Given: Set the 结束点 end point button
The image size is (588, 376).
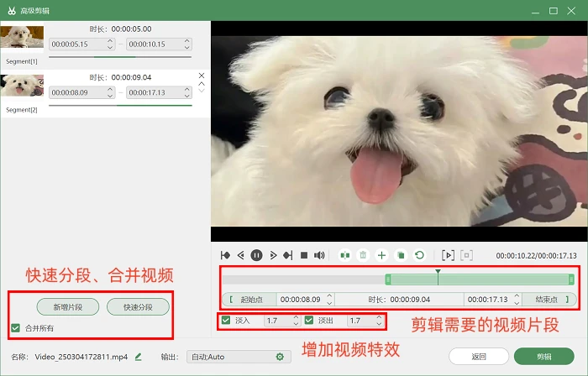Looking at the screenshot, I should click(x=549, y=300).
